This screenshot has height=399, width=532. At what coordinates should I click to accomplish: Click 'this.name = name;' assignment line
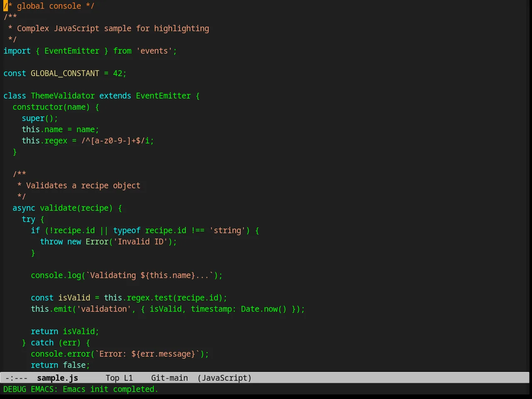pos(60,129)
